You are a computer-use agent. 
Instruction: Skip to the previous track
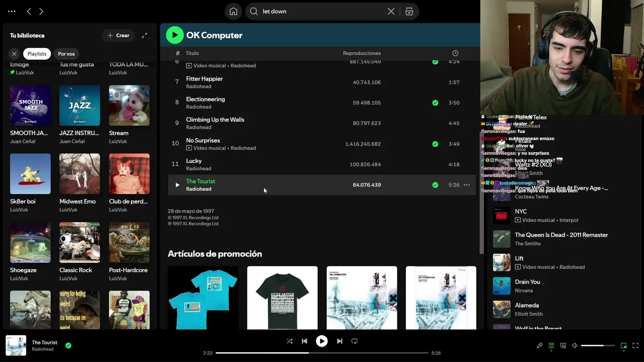(x=304, y=341)
